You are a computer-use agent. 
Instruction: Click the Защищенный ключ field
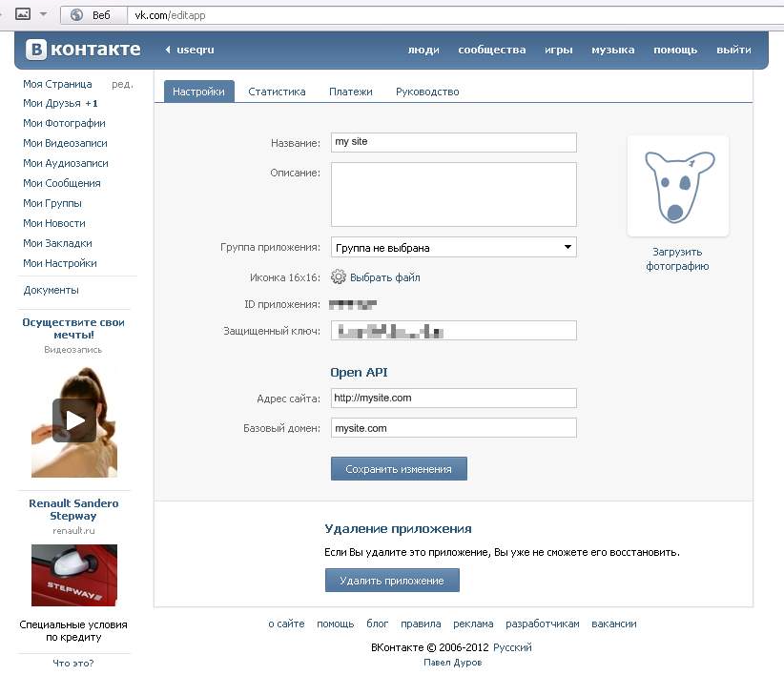click(x=453, y=330)
